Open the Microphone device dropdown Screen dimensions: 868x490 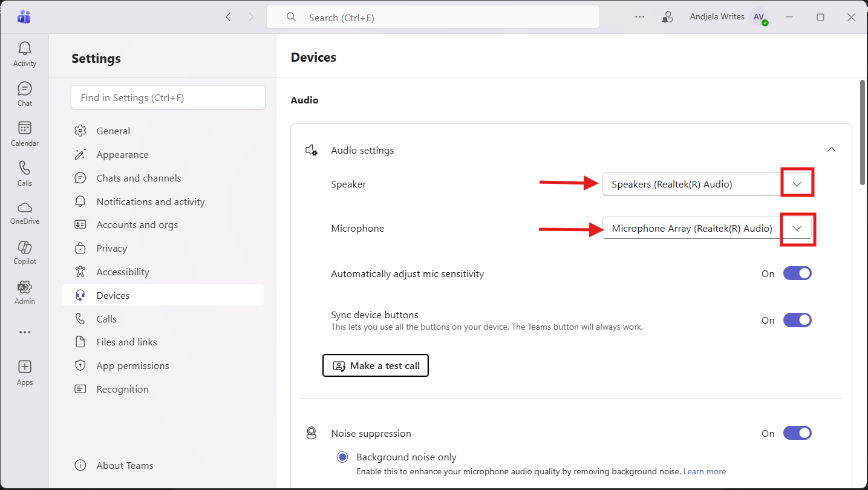(797, 229)
